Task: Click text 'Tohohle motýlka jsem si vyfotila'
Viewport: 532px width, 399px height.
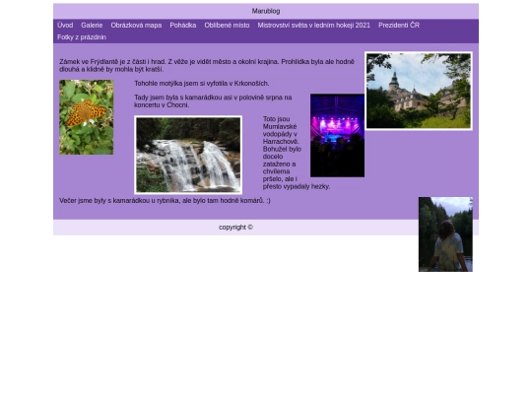Action: coord(202,84)
